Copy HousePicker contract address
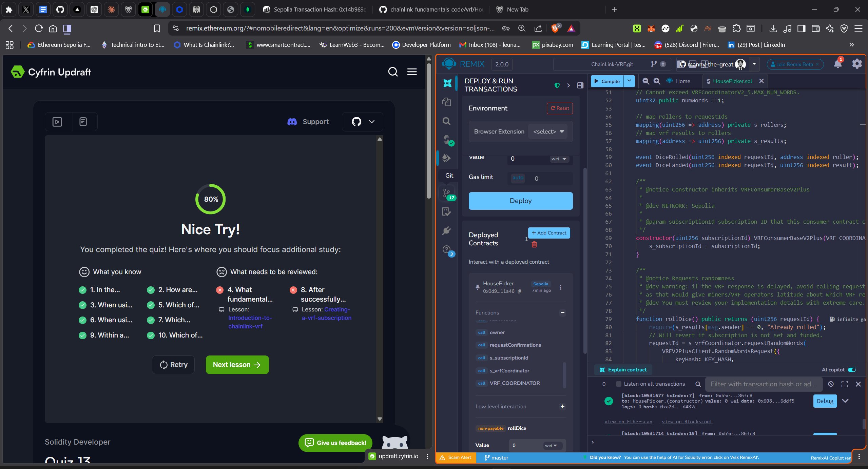Image resolution: width=868 pixels, height=469 pixels. pyautogui.click(x=519, y=291)
